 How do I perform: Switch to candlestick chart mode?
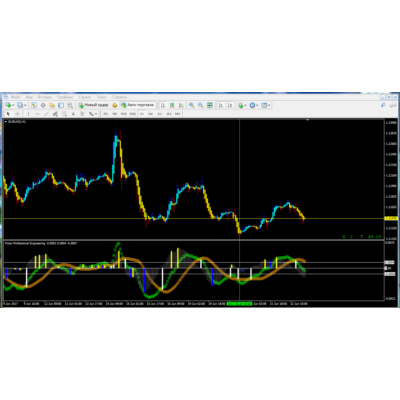tap(172, 105)
